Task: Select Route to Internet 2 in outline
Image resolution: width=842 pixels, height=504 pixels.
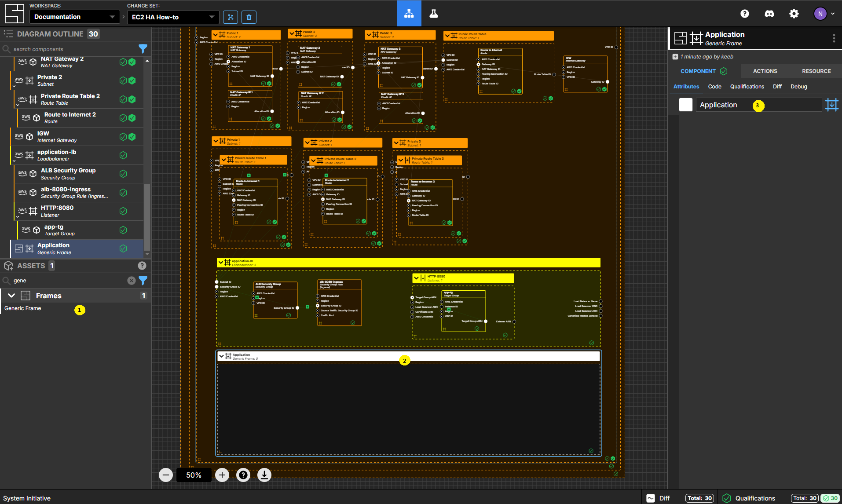Action: pyautogui.click(x=81, y=118)
